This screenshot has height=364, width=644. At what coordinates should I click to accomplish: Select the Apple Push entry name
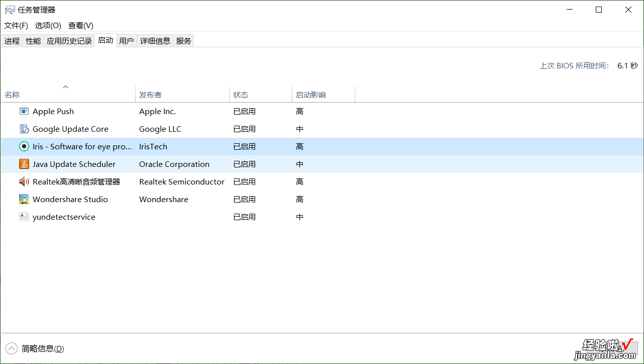tap(53, 111)
